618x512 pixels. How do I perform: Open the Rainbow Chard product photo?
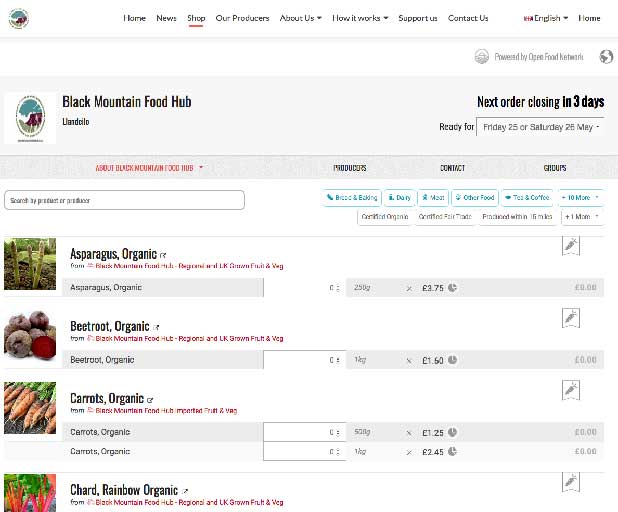30,493
